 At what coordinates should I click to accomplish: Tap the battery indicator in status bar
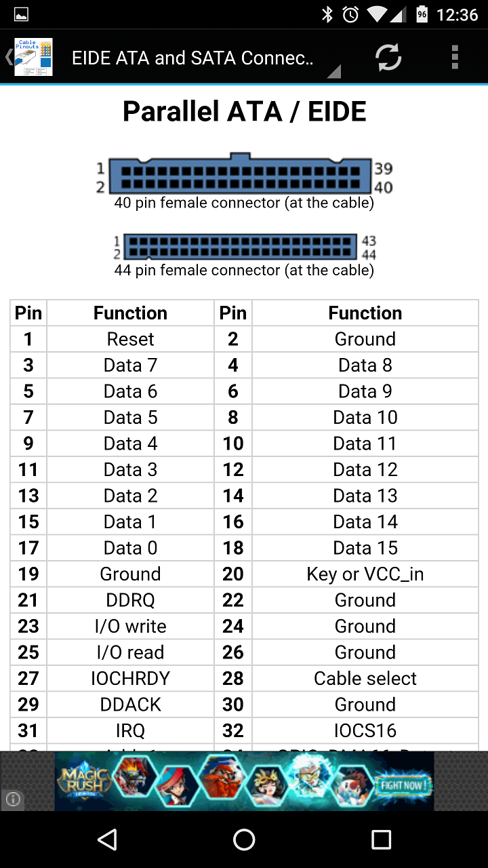click(x=422, y=14)
